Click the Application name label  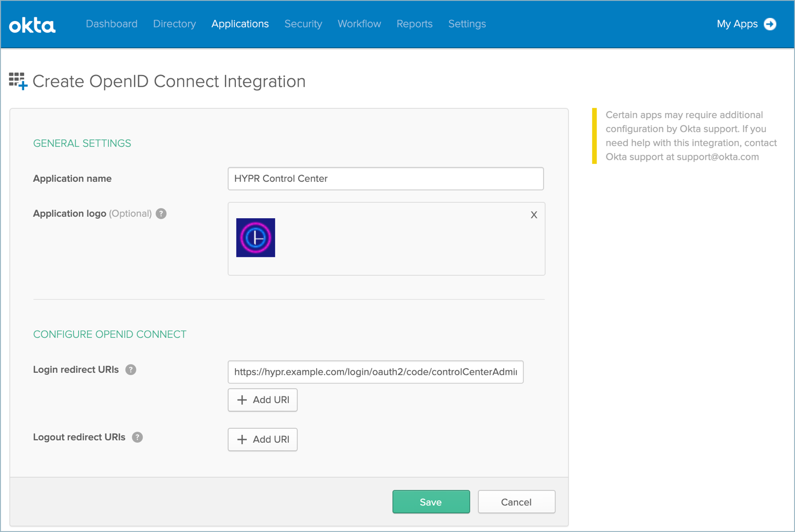click(x=72, y=179)
